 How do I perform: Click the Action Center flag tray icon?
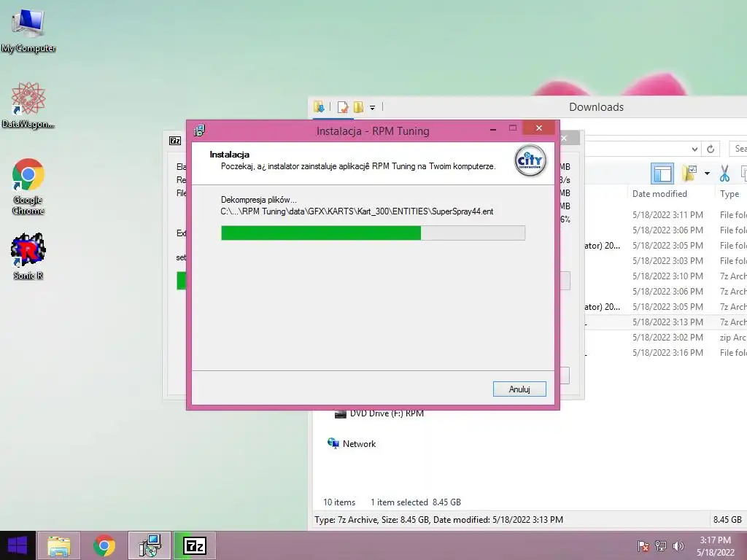pos(643,546)
